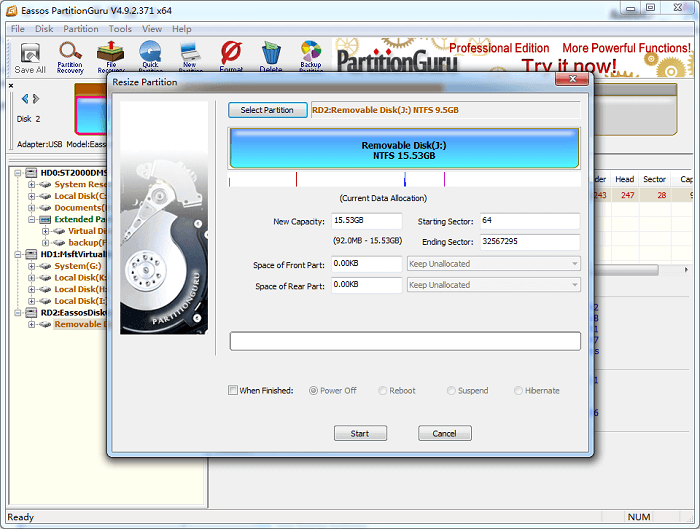Click the Starting Sector input field
700x529 pixels.
click(x=530, y=221)
